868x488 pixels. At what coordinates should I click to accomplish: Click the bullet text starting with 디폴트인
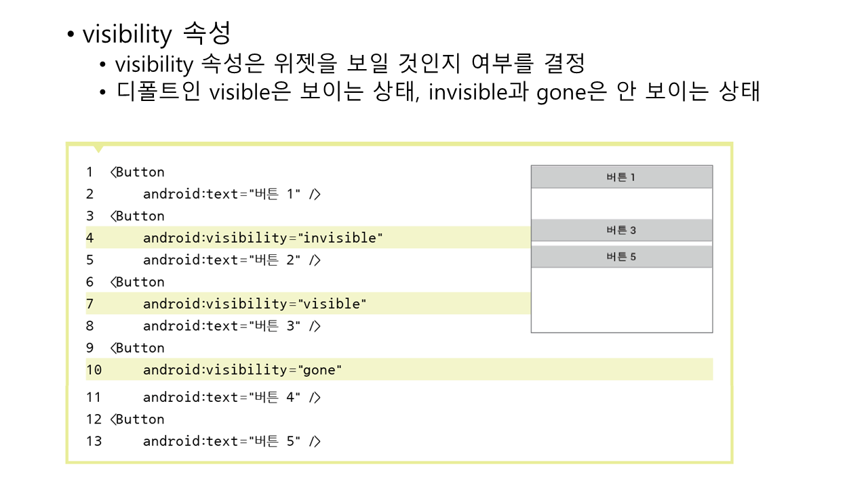point(437,92)
